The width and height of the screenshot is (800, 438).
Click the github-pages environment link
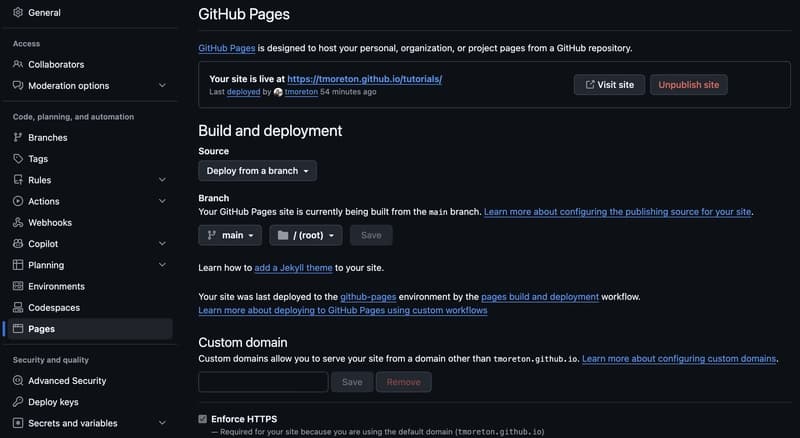point(368,297)
